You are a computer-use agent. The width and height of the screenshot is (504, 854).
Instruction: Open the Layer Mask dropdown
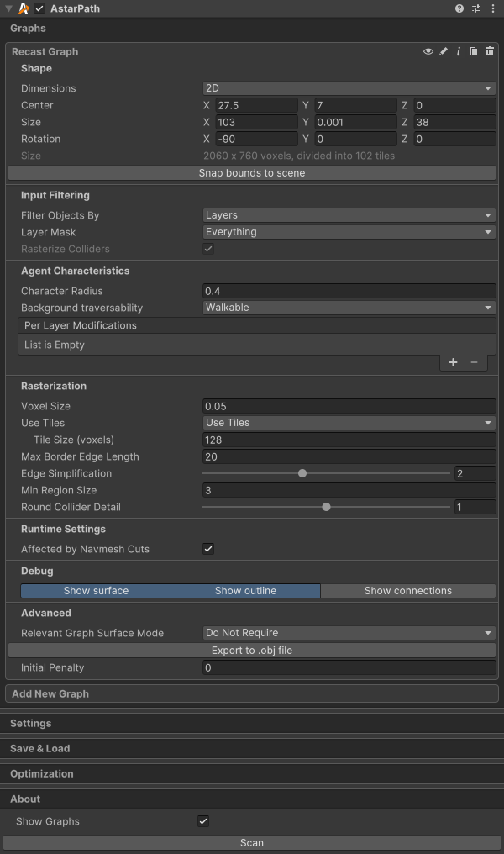(349, 232)
